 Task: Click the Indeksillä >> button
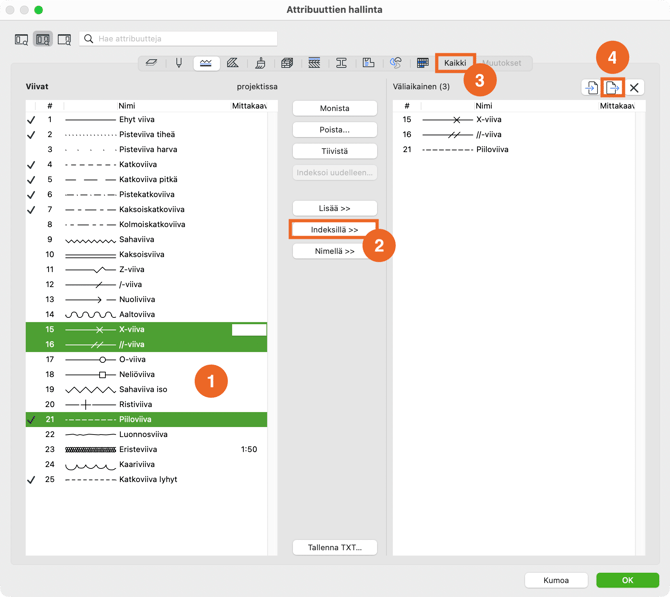coord(334,230)
